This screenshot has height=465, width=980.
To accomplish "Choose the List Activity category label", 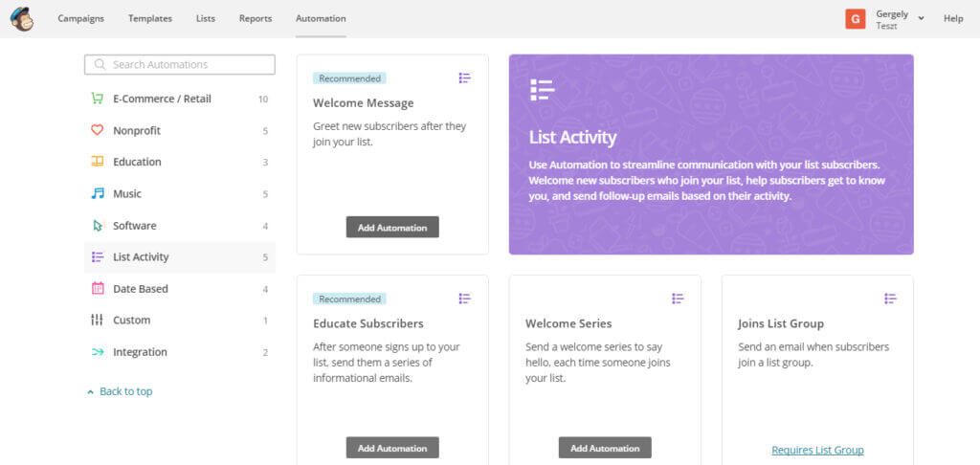I will pyautogui.click(x=141, y=256).
